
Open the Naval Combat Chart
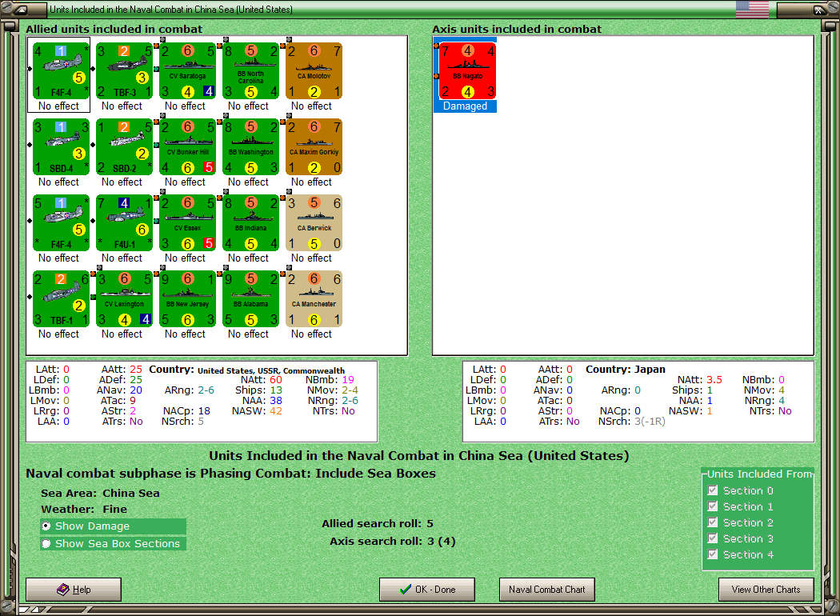[547, 590]
